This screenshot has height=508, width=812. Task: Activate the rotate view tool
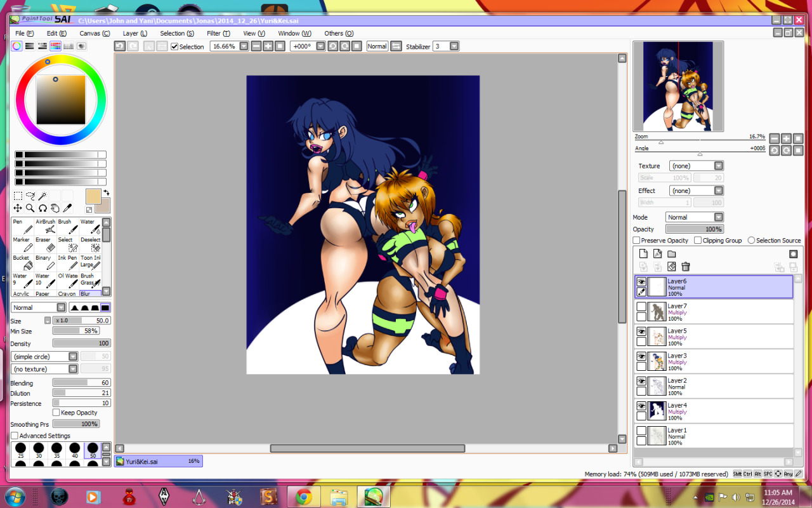click(x=43, y=208)
